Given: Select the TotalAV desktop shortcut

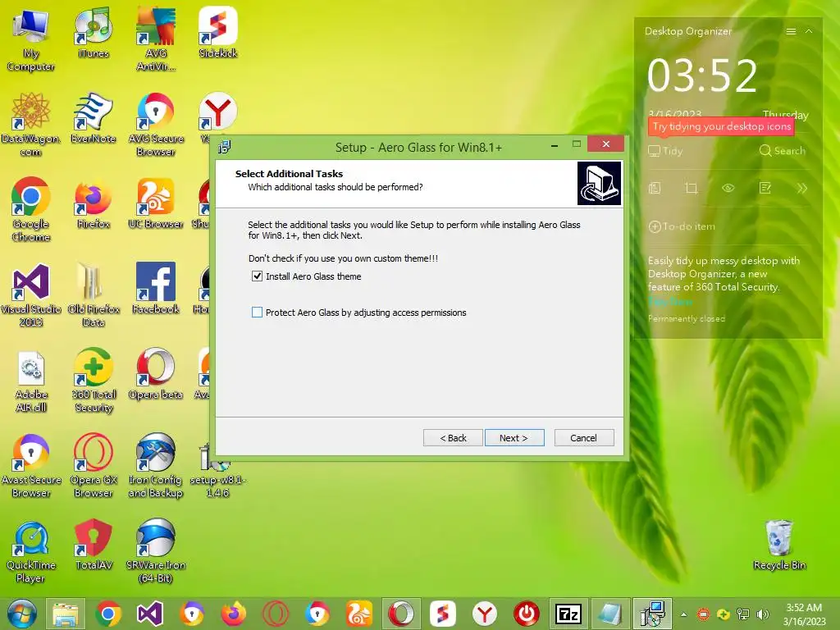Looking at the screenshot, I should [94, 545].
